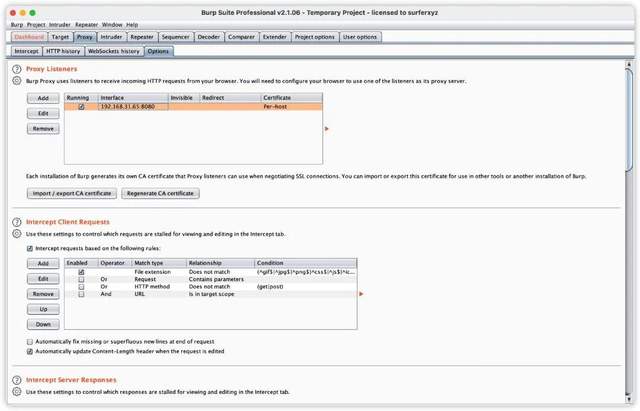Image resolution: width=640 pixels, height=411 pixels.
Task: Click gear icon for Intercept Client Requests
Action: 17,234
